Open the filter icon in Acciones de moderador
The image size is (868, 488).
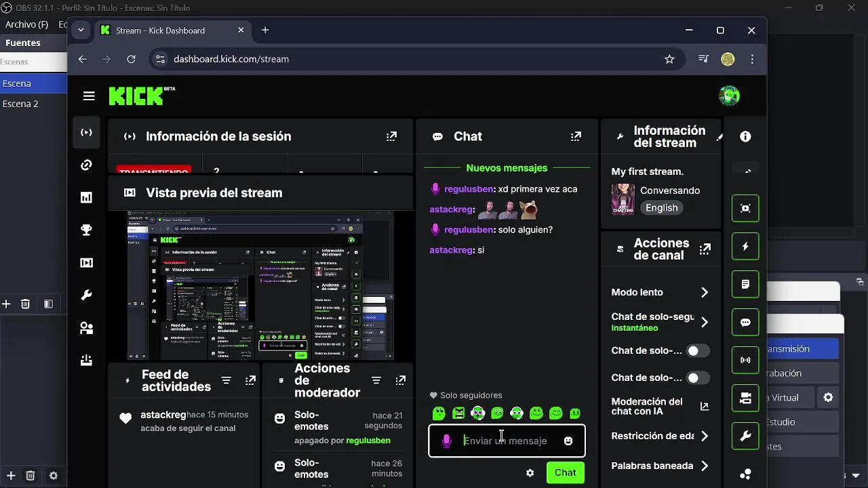(x=376, y=381)
